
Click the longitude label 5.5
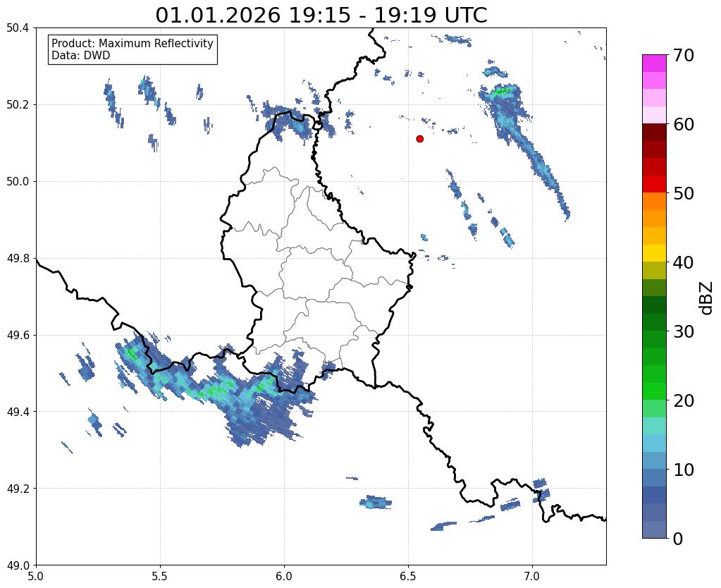tap(160, 576)
